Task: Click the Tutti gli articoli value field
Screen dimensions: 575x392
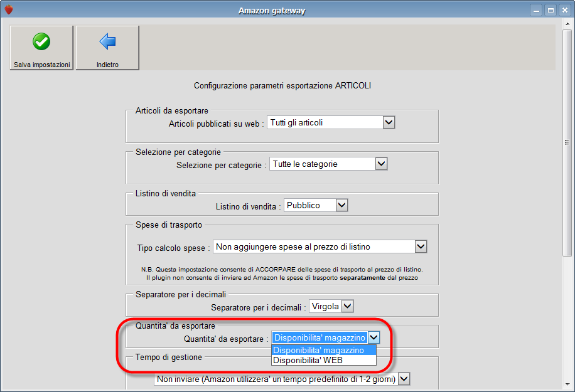Action: click(325, 122)
